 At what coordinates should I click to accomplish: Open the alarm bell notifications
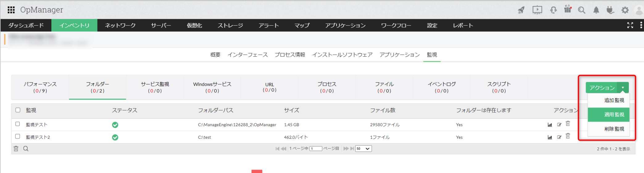point(596,10)
